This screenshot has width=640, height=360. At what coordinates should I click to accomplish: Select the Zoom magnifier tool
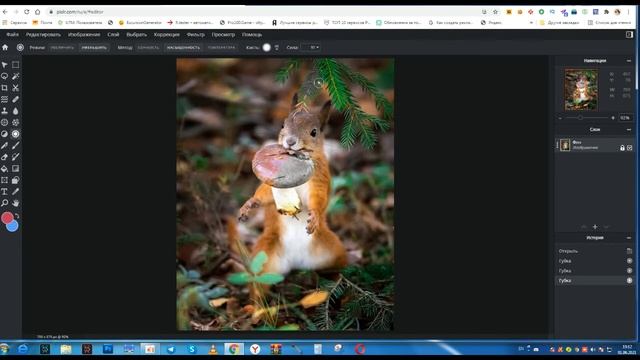coord(4,203)
